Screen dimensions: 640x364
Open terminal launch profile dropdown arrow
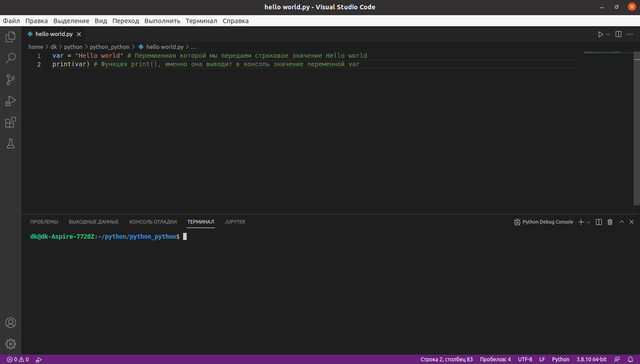(588, 222)
